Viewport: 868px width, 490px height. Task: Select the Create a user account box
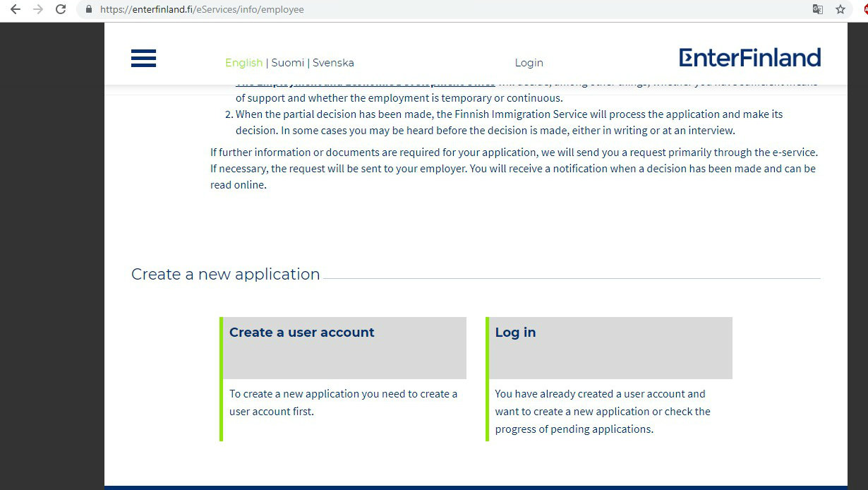pos(344,347)
